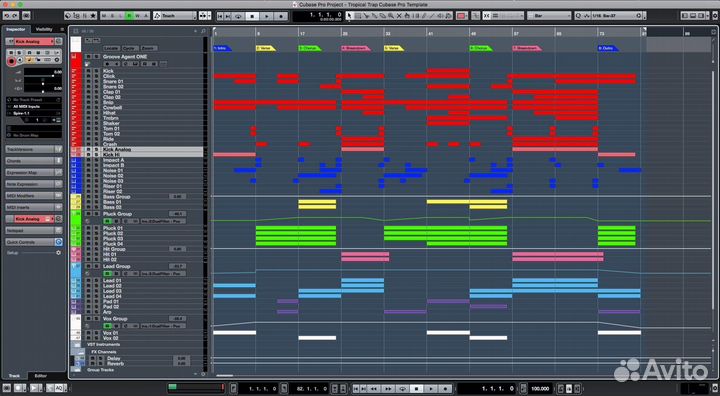Click the toolbar setup gear icon

click(x=714, y=16)
